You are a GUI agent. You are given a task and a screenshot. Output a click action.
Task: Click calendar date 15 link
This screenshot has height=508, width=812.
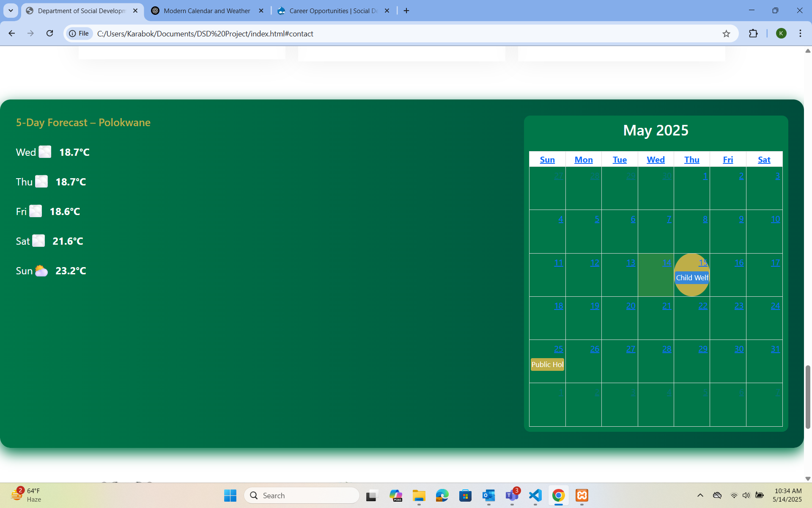click(702, 263)
